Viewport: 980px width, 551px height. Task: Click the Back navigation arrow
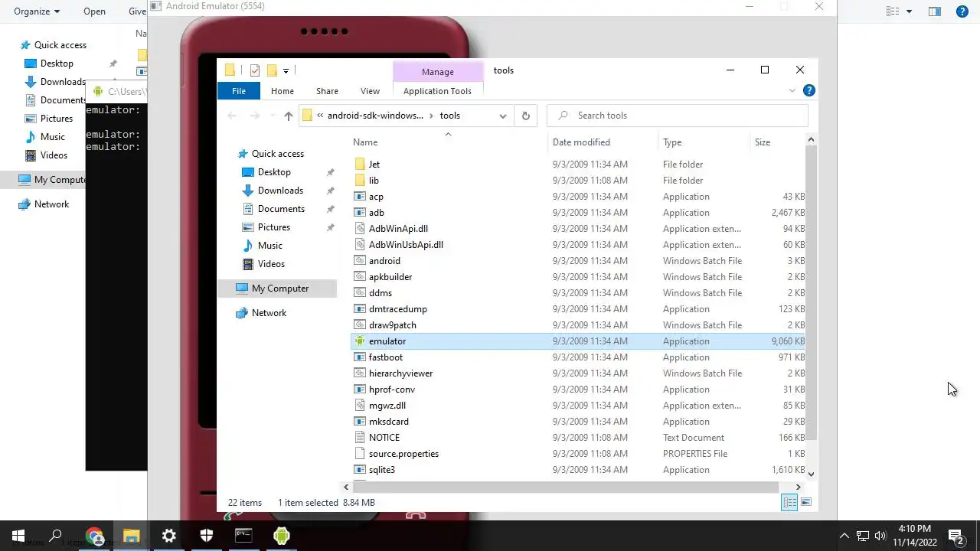pos(232,116)
